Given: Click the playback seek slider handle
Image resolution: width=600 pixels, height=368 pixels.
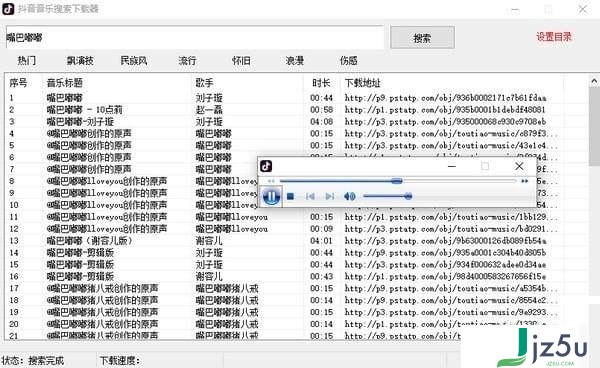Looking at the screenshot, I should tap(397, 181).
